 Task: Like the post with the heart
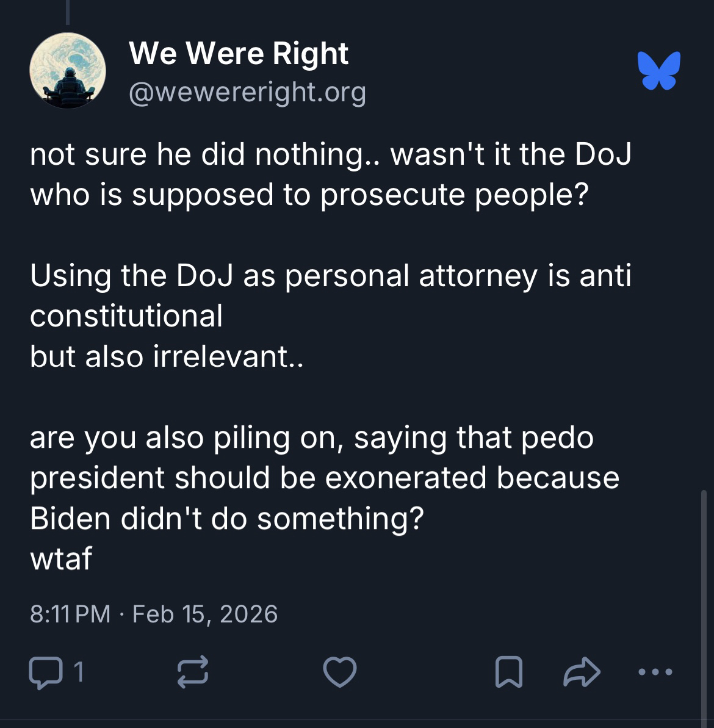pyautogui.click(x=339, y=672)
